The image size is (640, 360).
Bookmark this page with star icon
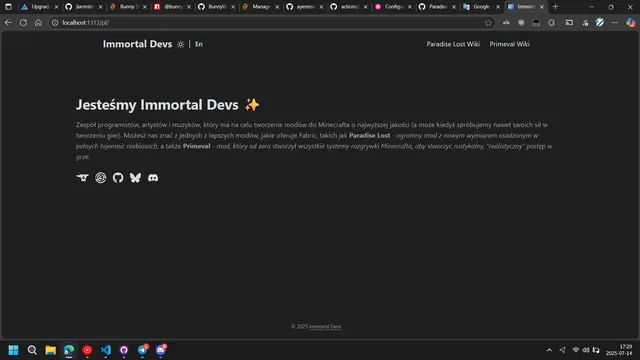point(489,23)
